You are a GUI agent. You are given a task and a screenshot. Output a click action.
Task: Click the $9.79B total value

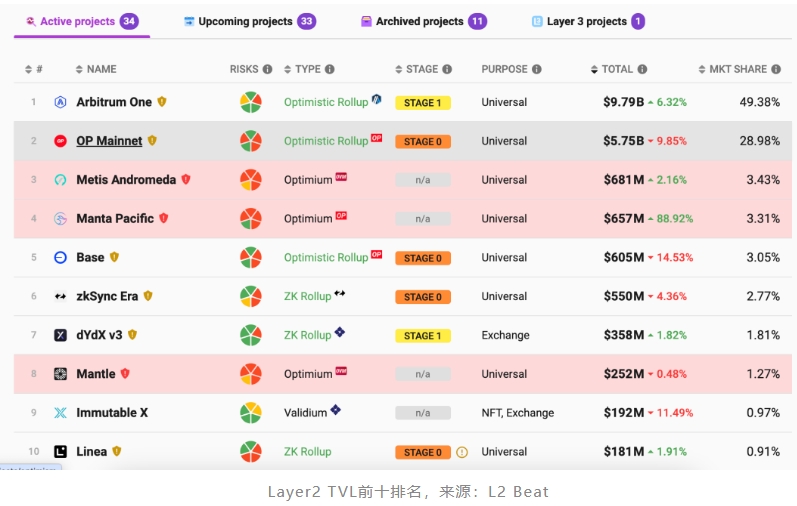pos(624,102)
